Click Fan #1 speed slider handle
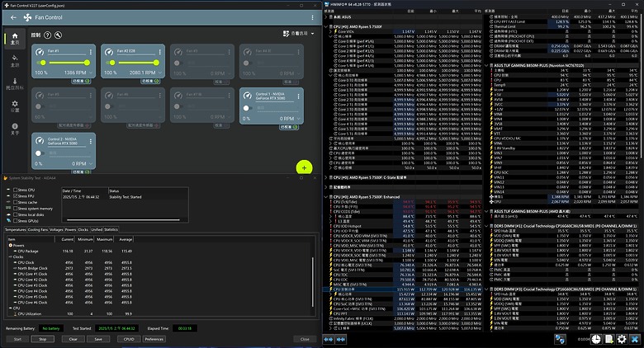The image size is (644, 348). point(87,63)
